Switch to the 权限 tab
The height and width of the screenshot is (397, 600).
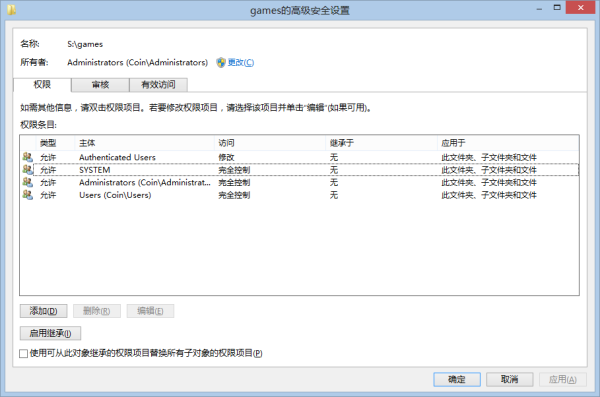[42, 85]
